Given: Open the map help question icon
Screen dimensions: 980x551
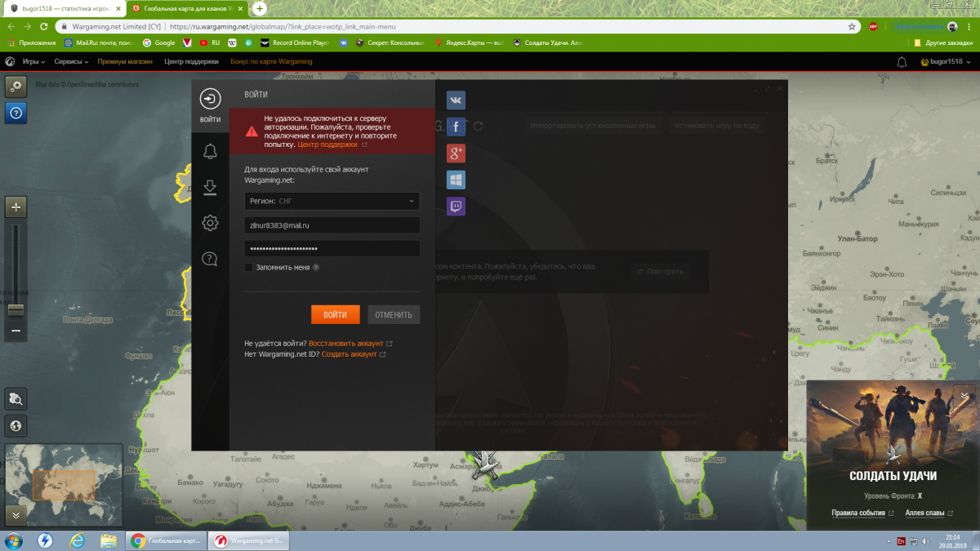Looking at the screenshot, I should point(16,113).
